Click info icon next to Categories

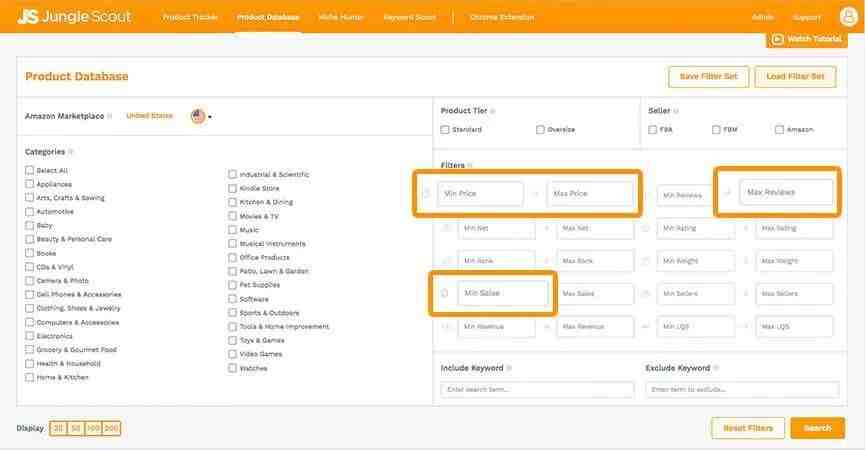(70, 152)
